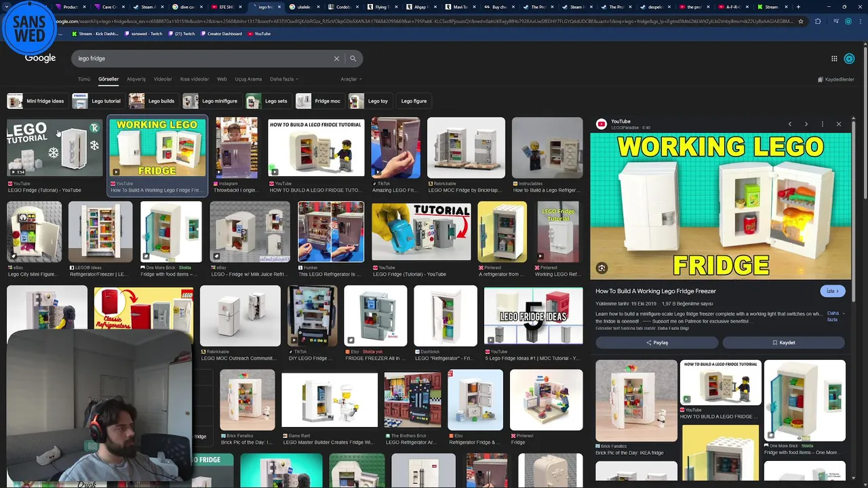
Task: Filter by Lego toy chip
Action: [x=370, y=101]
